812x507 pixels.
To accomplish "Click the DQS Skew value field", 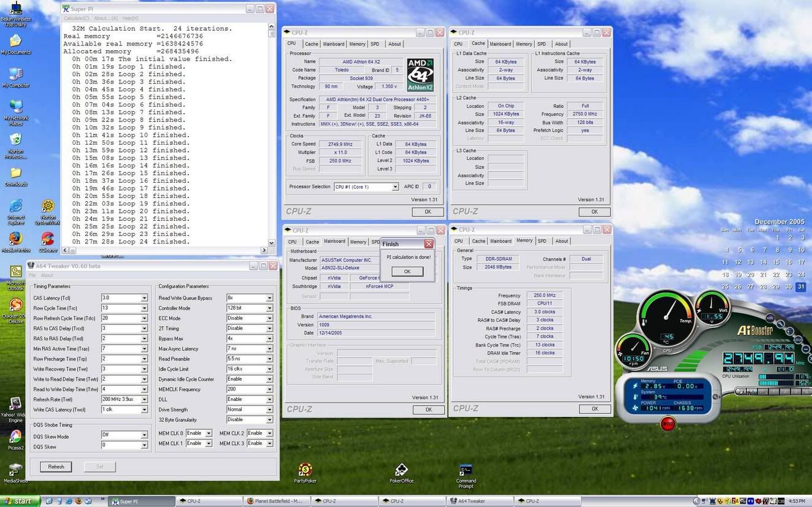I will (x=124, y=445).
